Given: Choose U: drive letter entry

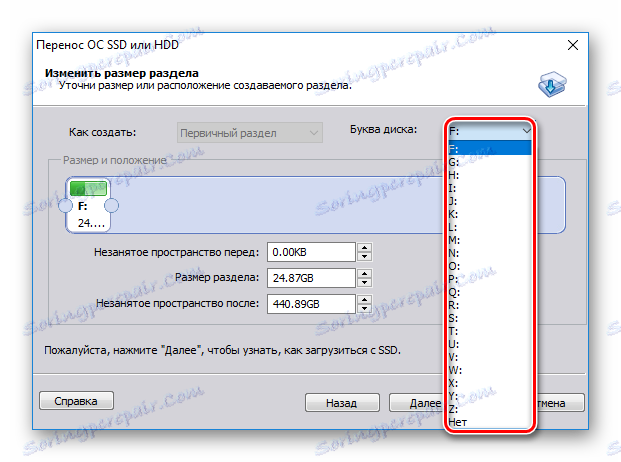Looking at the screenshot, I should pos(490,344).
